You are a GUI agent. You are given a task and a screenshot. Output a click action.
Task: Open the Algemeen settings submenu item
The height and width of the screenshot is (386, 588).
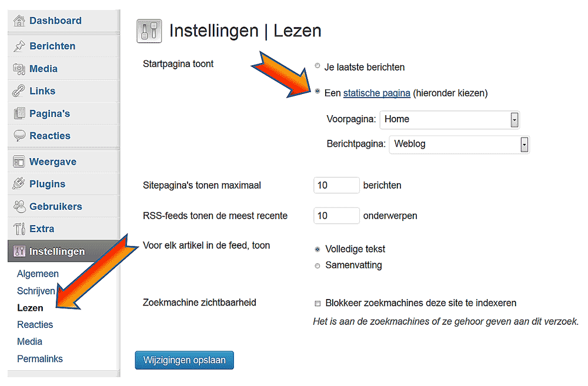(38, 274)
